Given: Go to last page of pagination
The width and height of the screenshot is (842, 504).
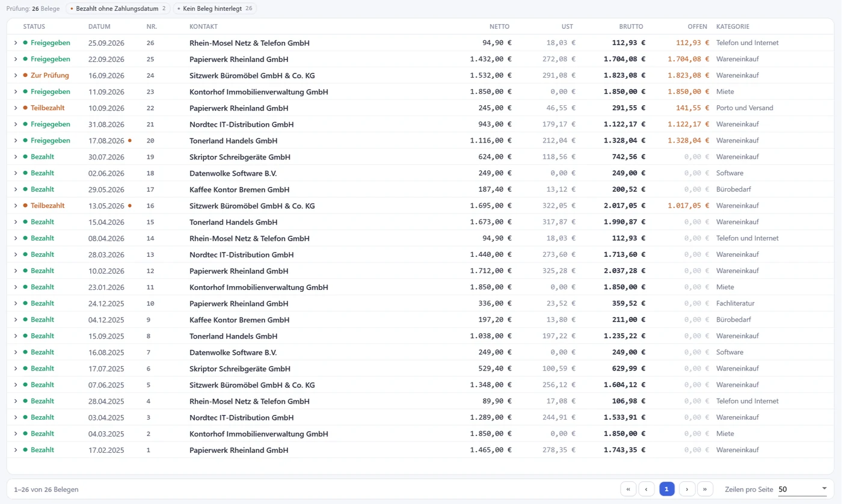Looking at the screenshot, I should pyautogui.click(x=705, y=489).
